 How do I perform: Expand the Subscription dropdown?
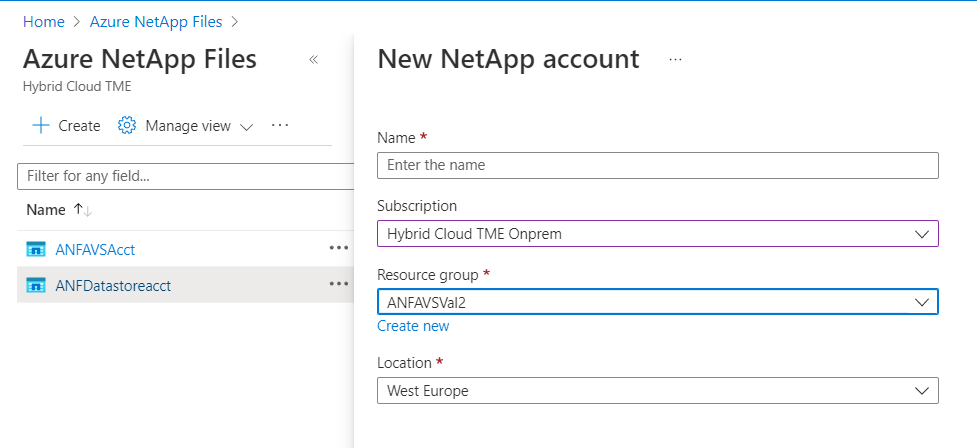pyautogui.click(x=921, y=234)
